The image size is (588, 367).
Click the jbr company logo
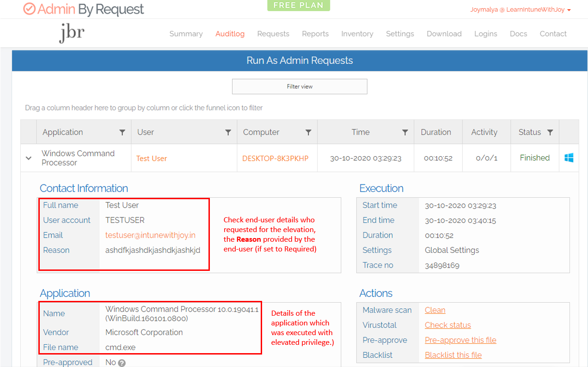tap(72, 33)
